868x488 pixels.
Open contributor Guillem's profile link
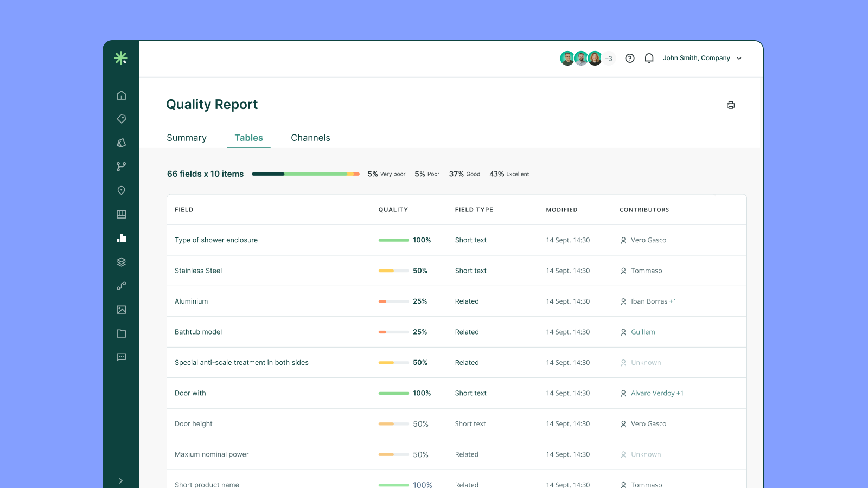[x=643, y=332]
